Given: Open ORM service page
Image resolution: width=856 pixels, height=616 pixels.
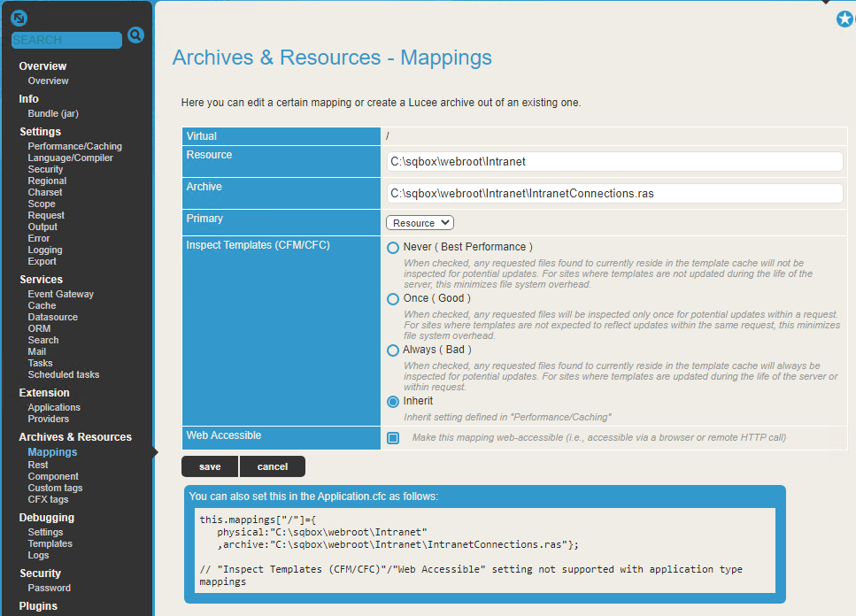Looking at the screenshot, I should [x=39, y=328].
